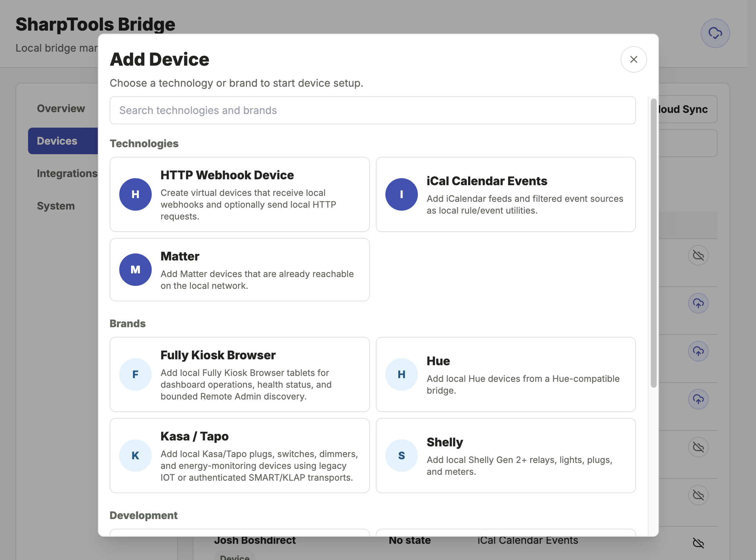This screenshot has width=756, height=560.
Task: Click the 'Brands' section heading
Action: tap(128, 324)
